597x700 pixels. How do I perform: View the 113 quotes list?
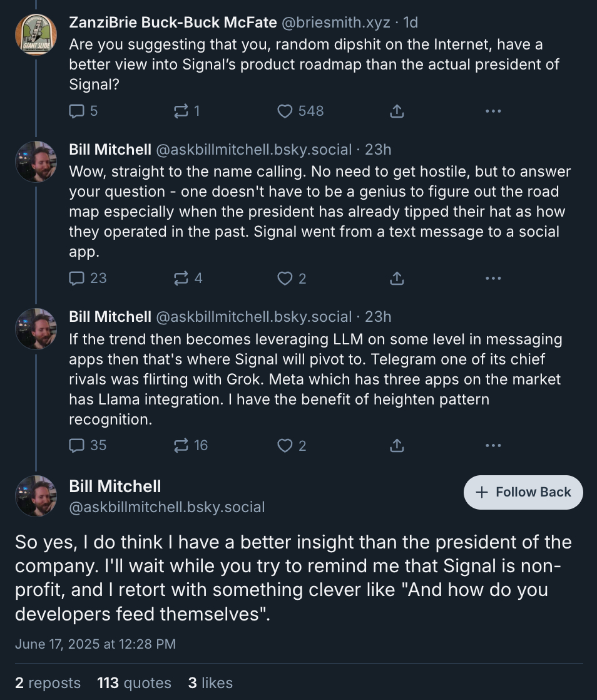(134, 682)
